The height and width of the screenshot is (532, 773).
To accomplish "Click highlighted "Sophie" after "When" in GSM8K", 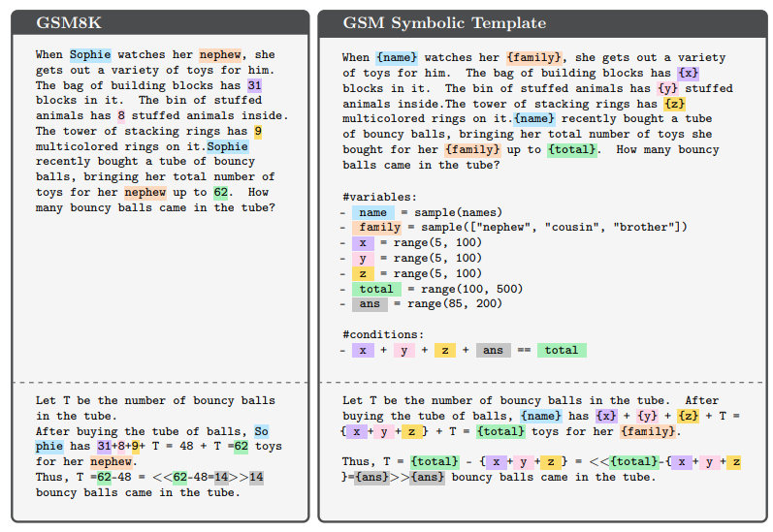I will pos(90,54).
